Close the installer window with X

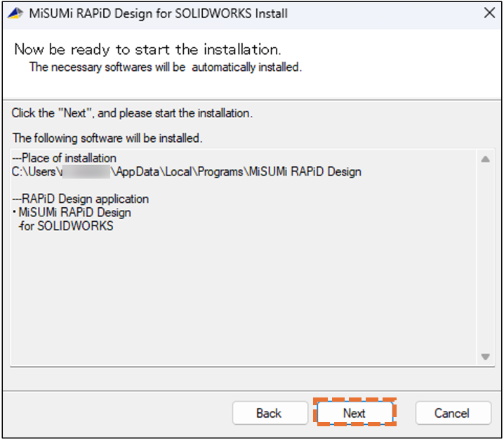point(489,13)
